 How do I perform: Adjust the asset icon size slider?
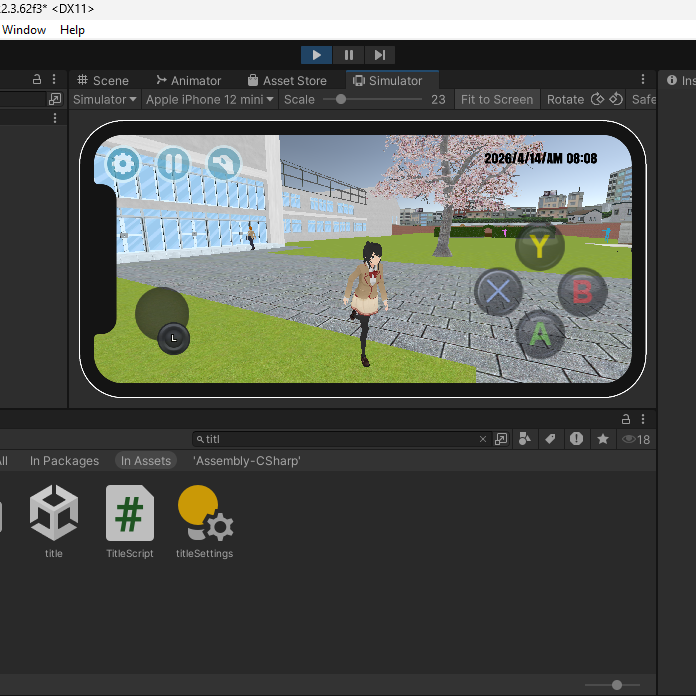click(x=617, y=685)
